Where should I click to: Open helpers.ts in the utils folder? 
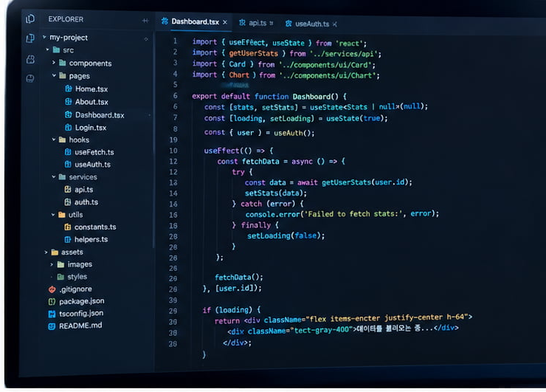pyautogui.click(x=91, y=239)
